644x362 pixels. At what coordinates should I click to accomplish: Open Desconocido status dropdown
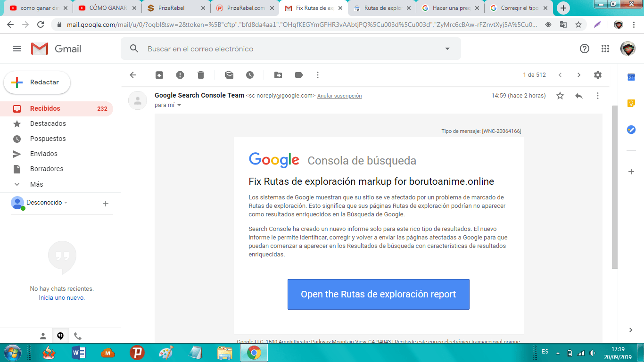66,203
